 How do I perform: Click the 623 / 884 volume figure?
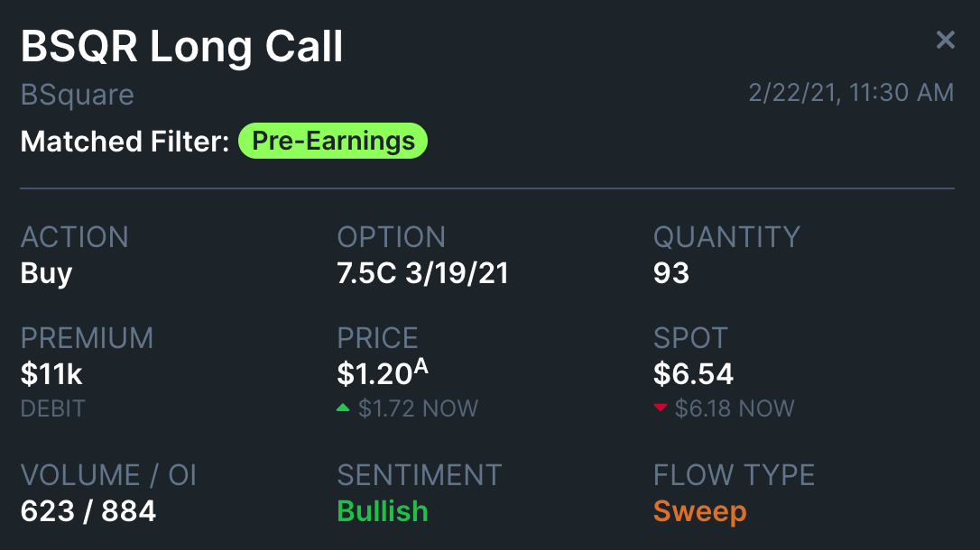point(88,511)
